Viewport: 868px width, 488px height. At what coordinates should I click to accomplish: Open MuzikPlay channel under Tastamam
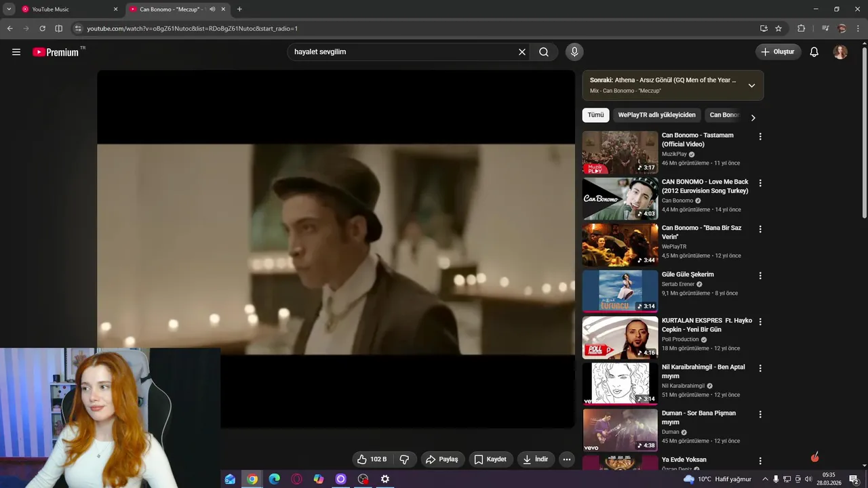point(674,155)
